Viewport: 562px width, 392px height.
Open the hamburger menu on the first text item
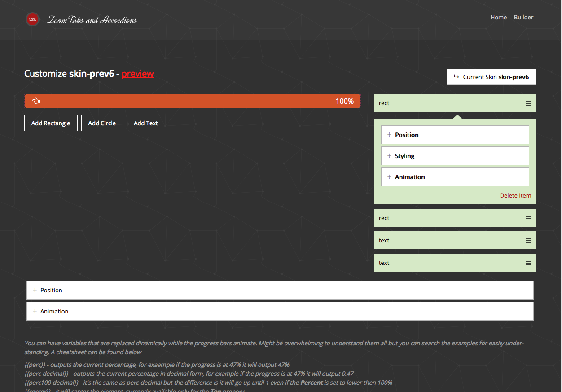(x=529, y=240)
